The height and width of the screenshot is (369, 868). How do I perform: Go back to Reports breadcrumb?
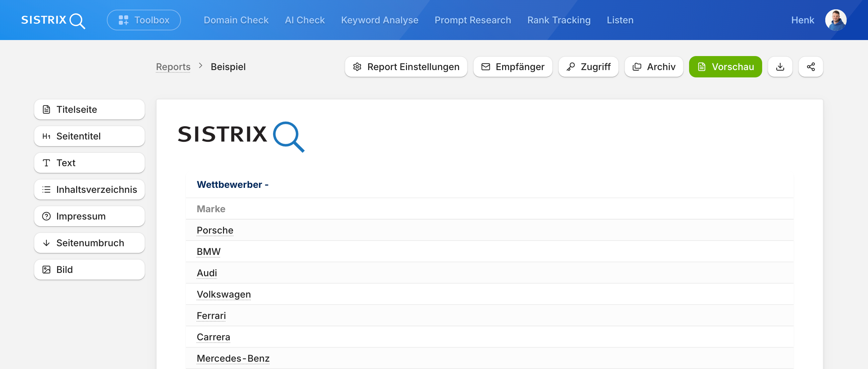click(173, 67)
